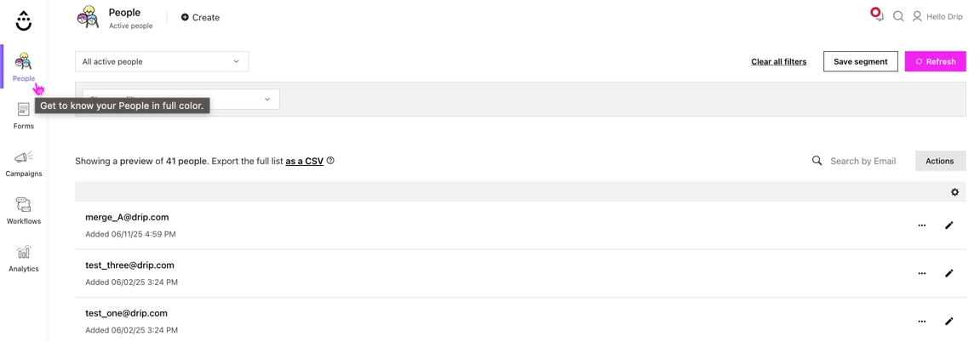The width and height of the screenshot is (980, 342).
Task: Go to Campaigns megaphone icon
Action: pyautogui.click(x=24, y=157)
